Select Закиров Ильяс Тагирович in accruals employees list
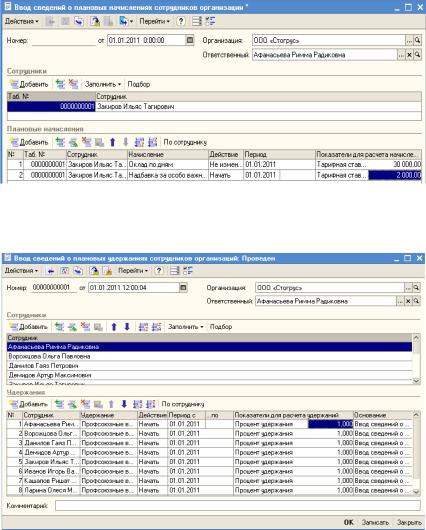 tap(259, 106)
